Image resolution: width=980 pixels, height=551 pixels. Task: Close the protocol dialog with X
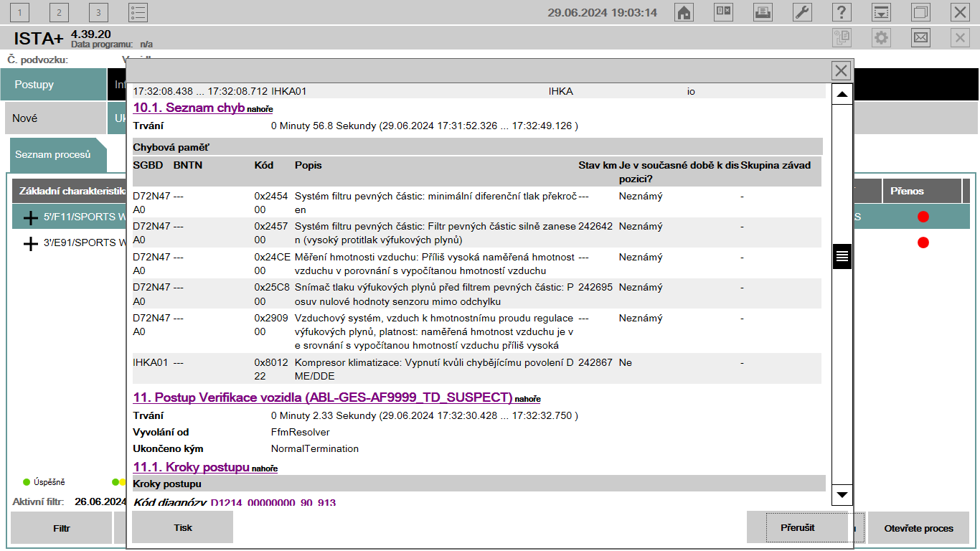point(842,70)
